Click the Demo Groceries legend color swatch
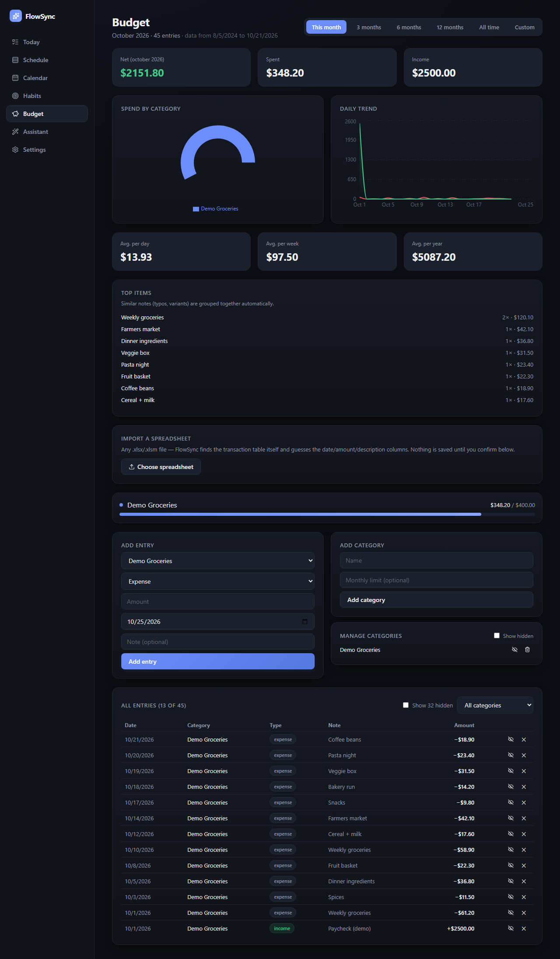Image resolution: width=560 pixels, height=959 pixels. point(196,209)
